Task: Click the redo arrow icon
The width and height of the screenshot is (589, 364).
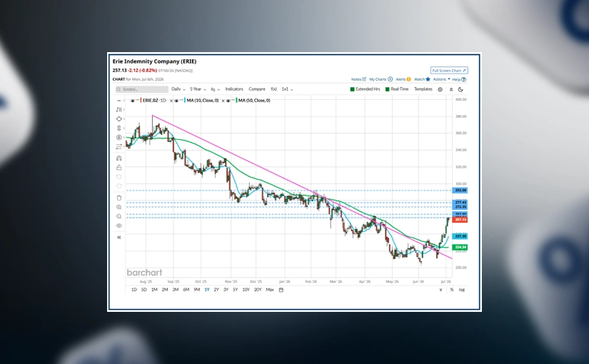Action: (x=119, y=186)
